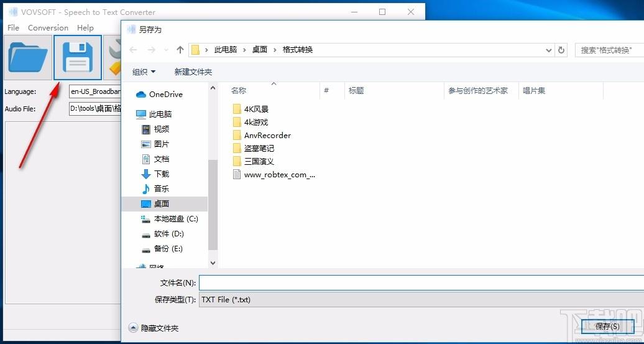
Task: Select 本地磁盘 (C:) drive
Action: click(170, 219)
